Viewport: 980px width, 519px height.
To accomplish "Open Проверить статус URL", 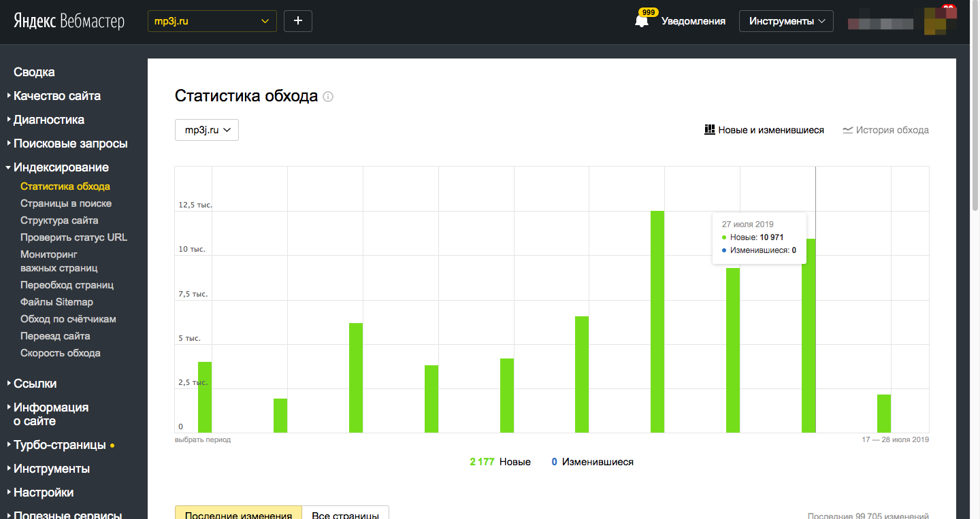I will 73,237.
